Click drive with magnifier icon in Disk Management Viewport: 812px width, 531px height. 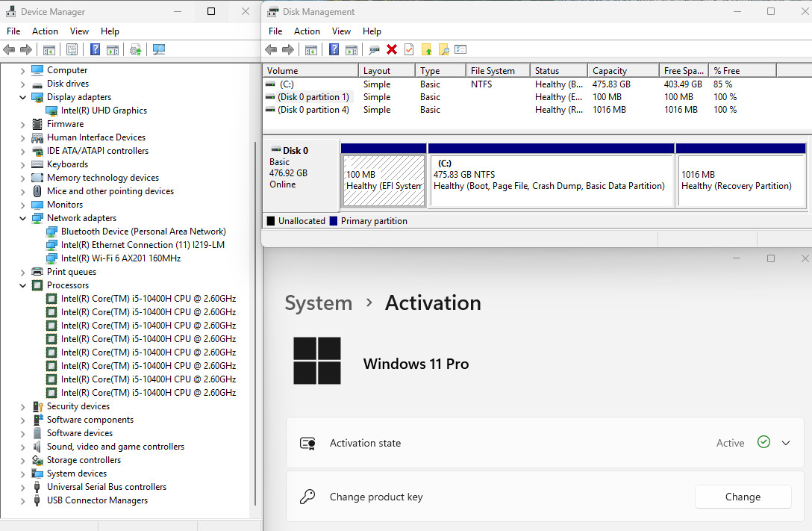375,50
